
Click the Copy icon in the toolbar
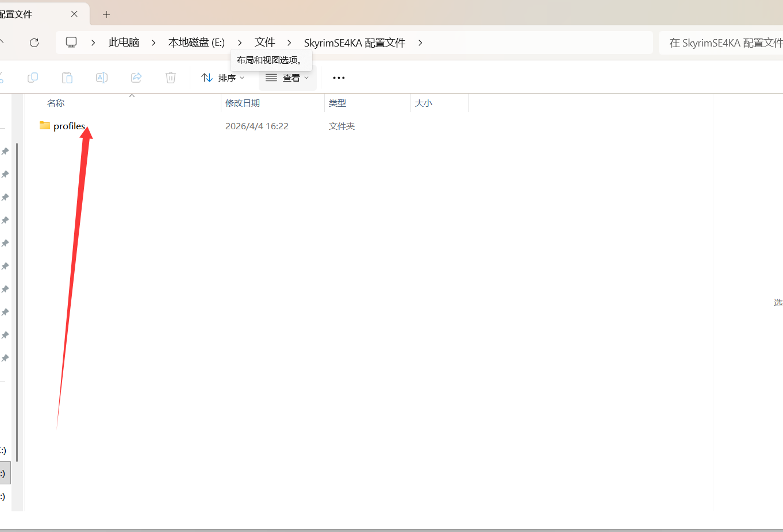(33, 78)
